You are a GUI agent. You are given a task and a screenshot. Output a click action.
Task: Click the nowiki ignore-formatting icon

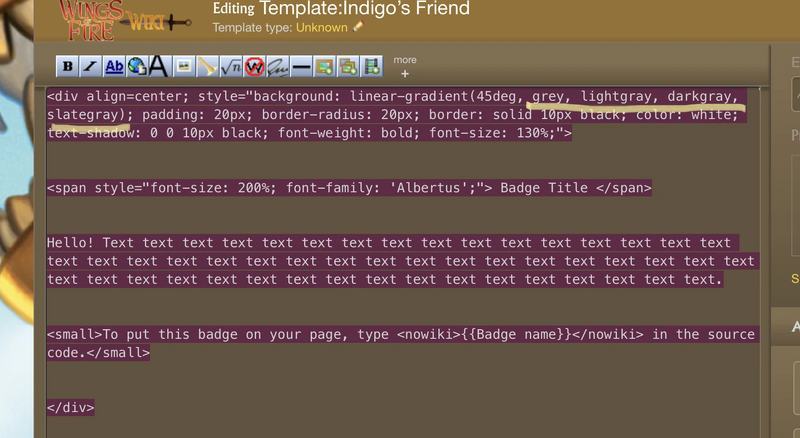(x=254, y=67)
